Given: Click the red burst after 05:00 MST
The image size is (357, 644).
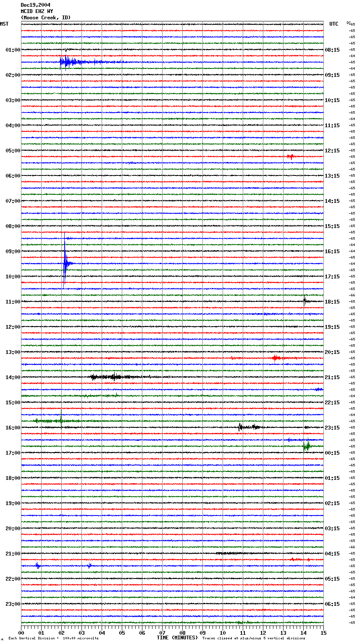Looking at the screenshot, I should click(x=291, y=157).
